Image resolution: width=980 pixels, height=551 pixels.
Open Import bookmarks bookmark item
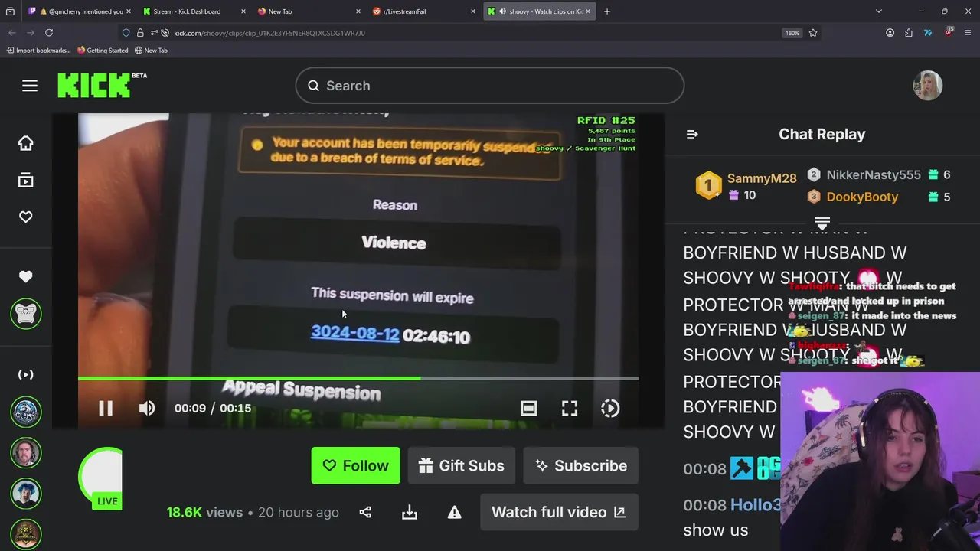point(38,51)
